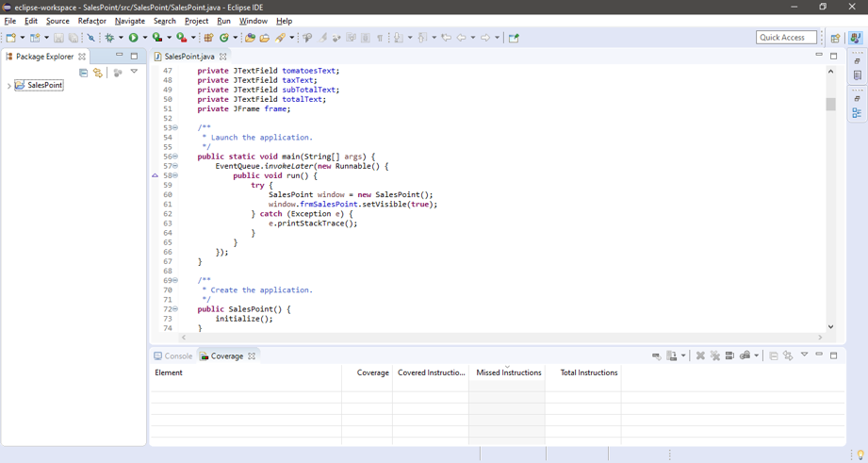Open the Debug configurations dropdown arrow
868x463 pixels.
[121, 38]
